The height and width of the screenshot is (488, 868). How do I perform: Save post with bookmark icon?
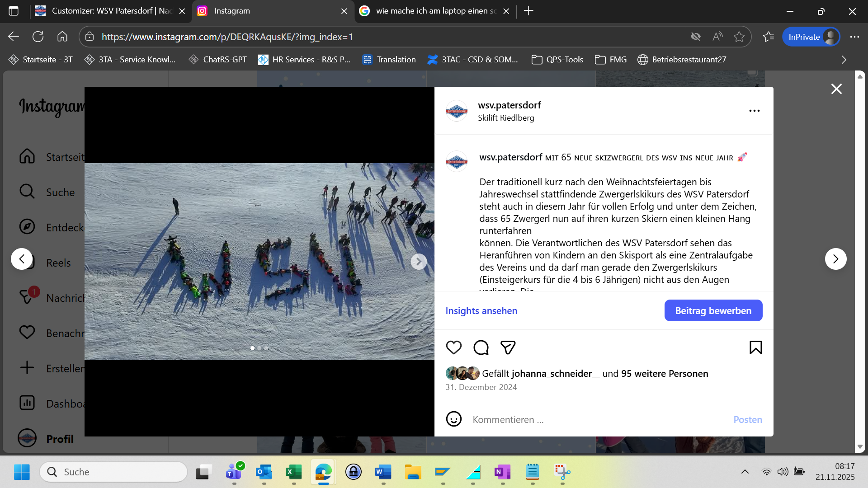click(x=755, y=347)
